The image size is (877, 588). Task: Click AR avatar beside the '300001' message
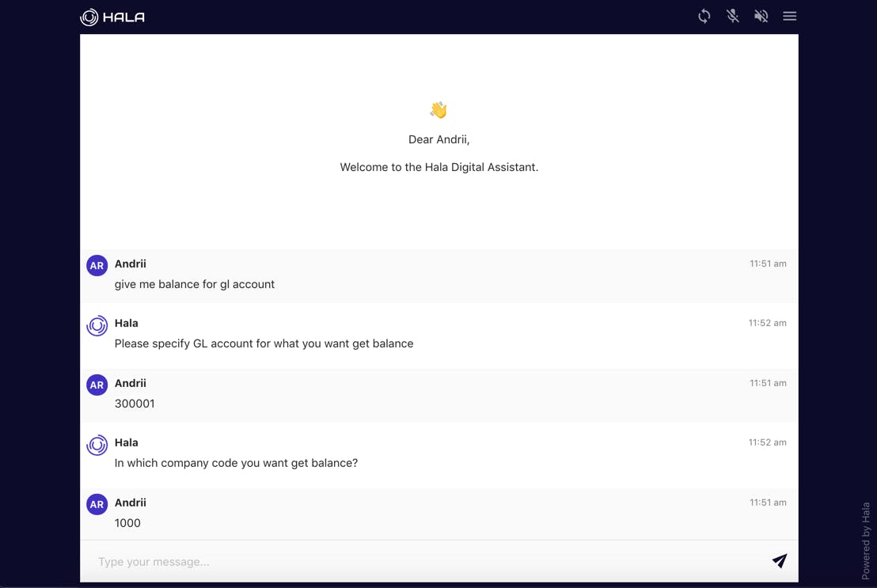point(97,385)
